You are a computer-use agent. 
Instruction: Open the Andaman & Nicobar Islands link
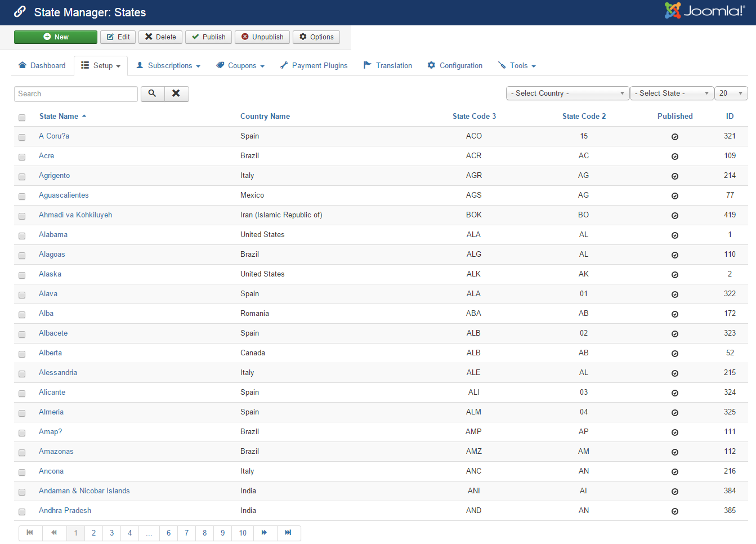(x=84, y=491)
